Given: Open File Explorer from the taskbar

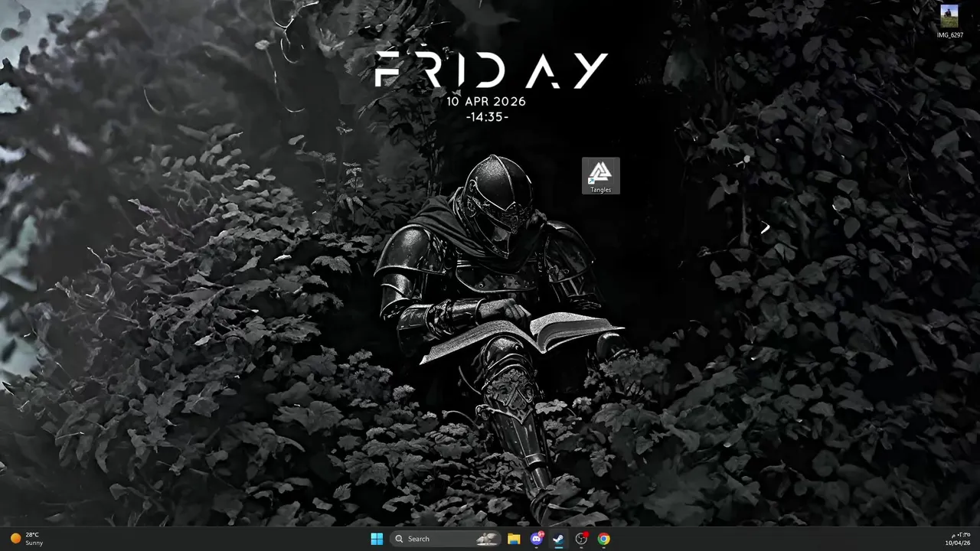Looking at the screenshot, I should point(514,539).
